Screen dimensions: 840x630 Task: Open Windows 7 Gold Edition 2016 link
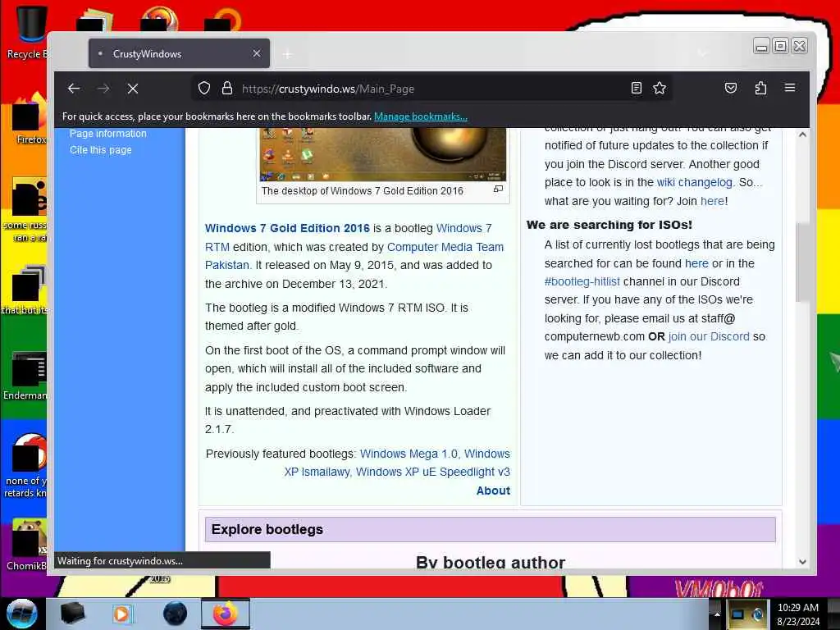287,228
